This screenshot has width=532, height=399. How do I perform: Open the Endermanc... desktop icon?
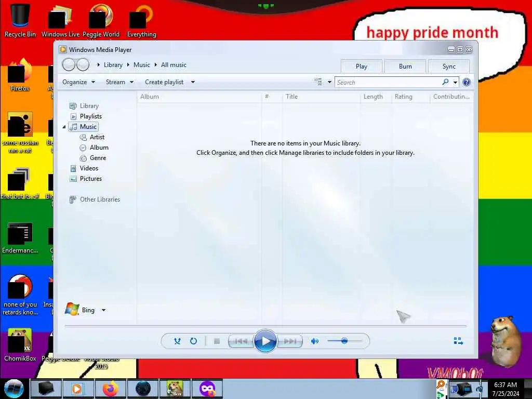click(x=20, y=237)
